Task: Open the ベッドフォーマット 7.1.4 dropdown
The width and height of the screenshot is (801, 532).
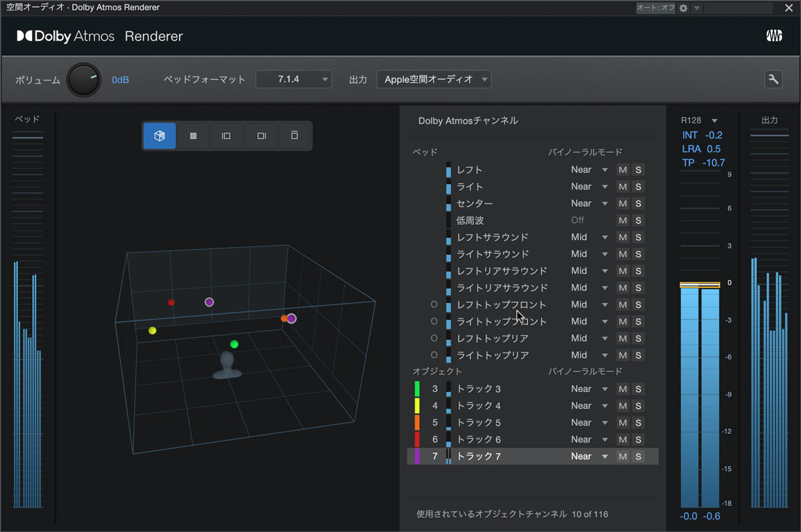Action: coord(294,79)
